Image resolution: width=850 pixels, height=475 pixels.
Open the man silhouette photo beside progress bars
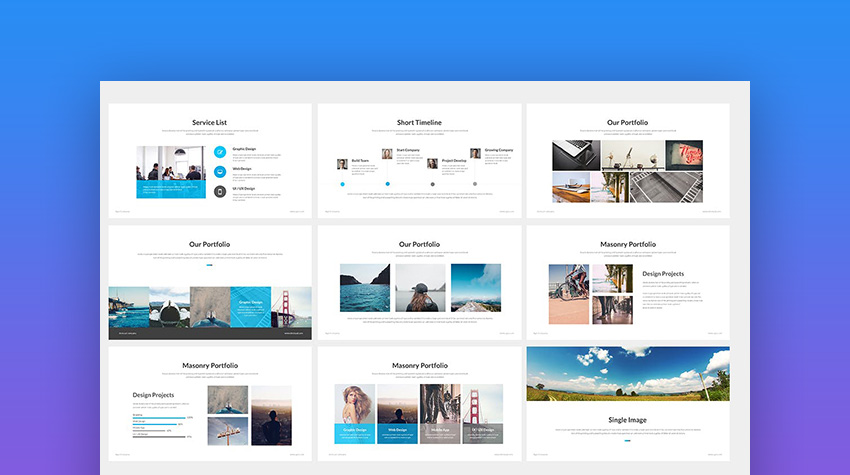[x=271, y=415]
